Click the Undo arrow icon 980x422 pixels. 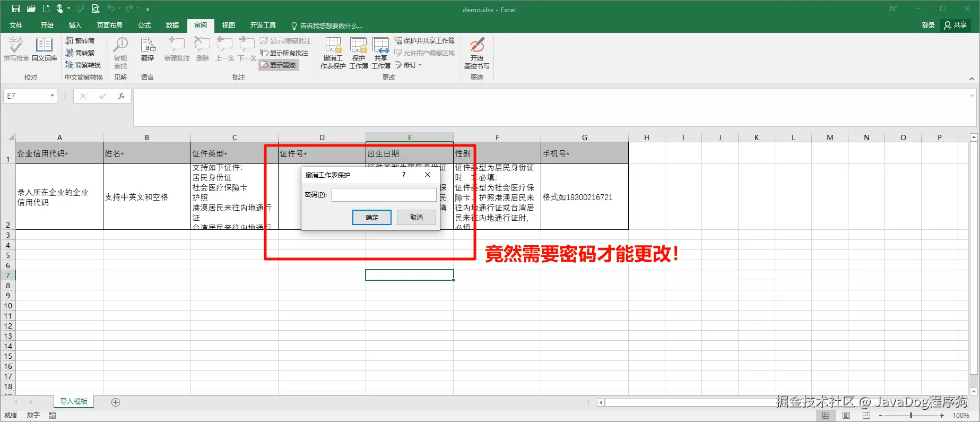click(111, 8)
